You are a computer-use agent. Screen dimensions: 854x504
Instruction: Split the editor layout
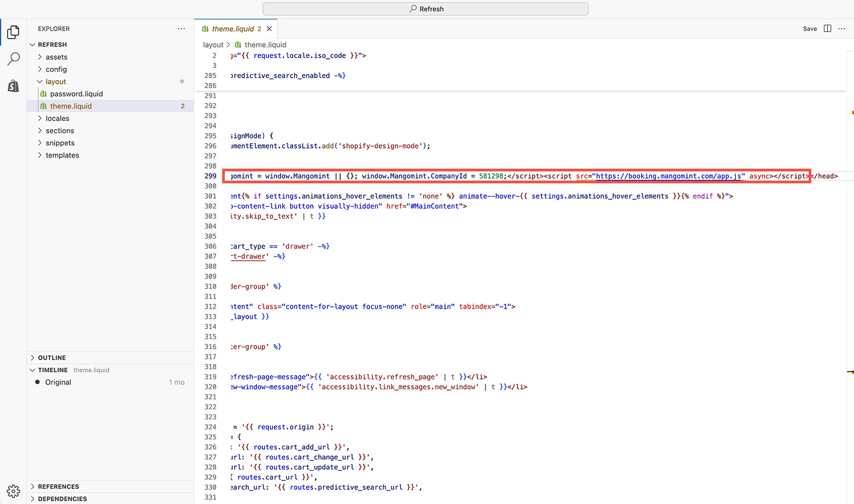coord(827,29)
